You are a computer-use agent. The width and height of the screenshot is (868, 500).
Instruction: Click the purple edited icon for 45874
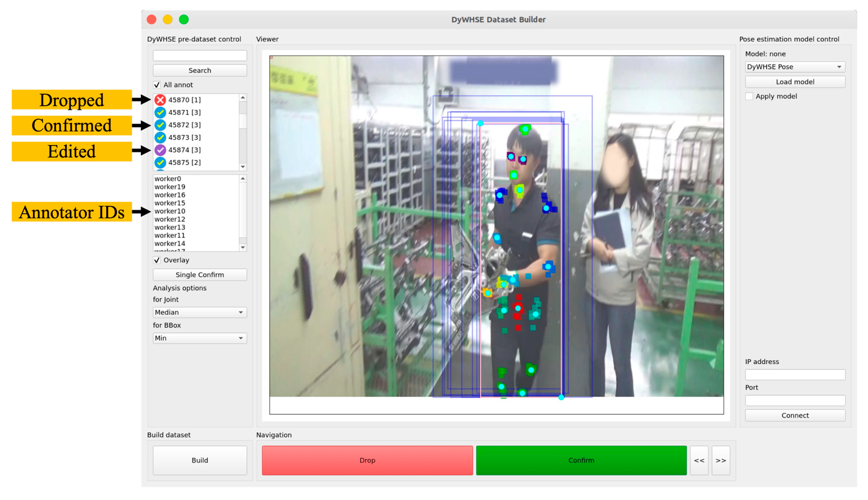point(160,150)
